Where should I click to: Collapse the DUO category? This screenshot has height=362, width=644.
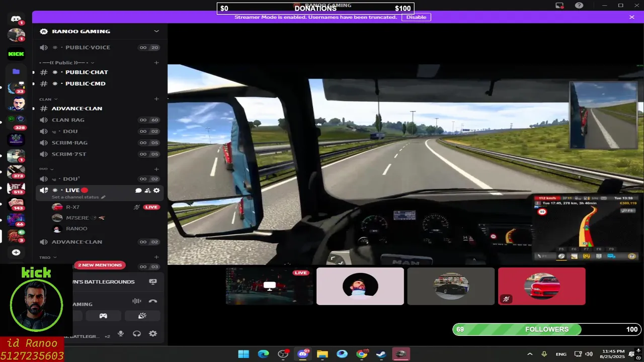[46, 169]
